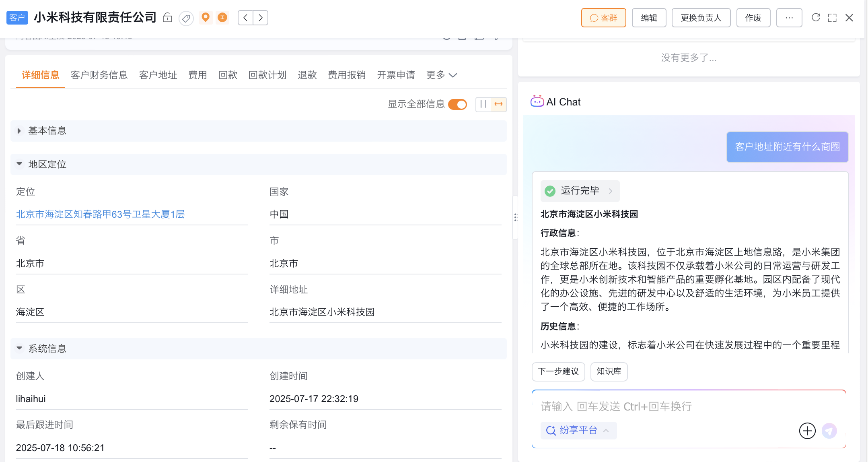
Task: Select the wide horizontal layout icon
Action: click(x=499, y=104)
